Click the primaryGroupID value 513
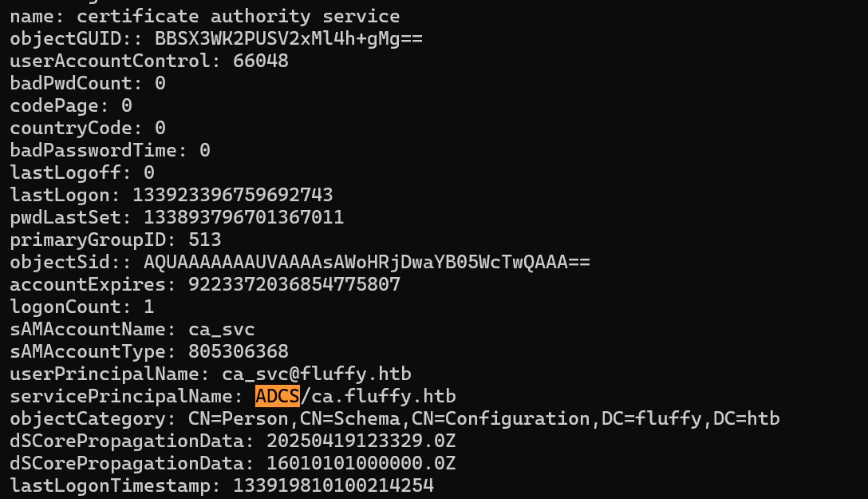This screenshot has width=868, height=499. point(205,240)
